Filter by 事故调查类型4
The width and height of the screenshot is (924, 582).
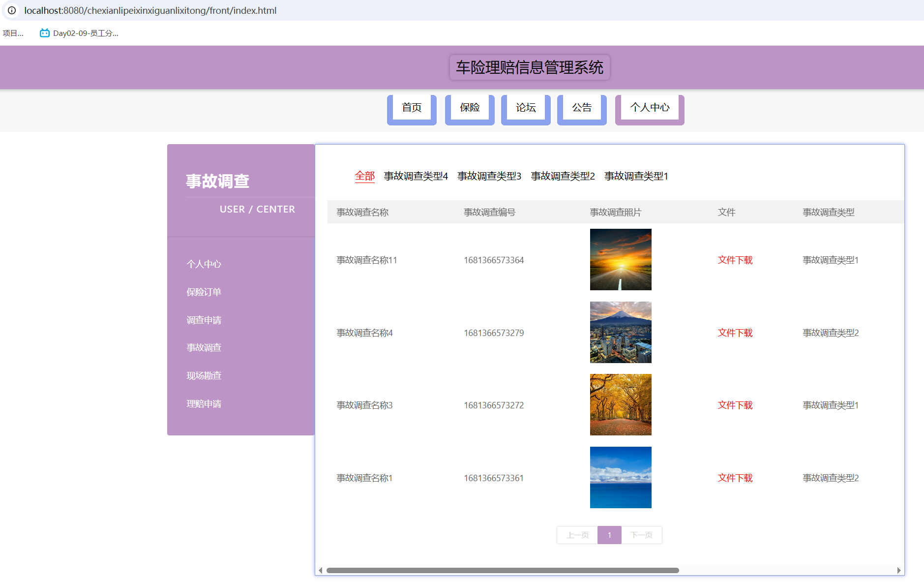(x=416, y=176)
